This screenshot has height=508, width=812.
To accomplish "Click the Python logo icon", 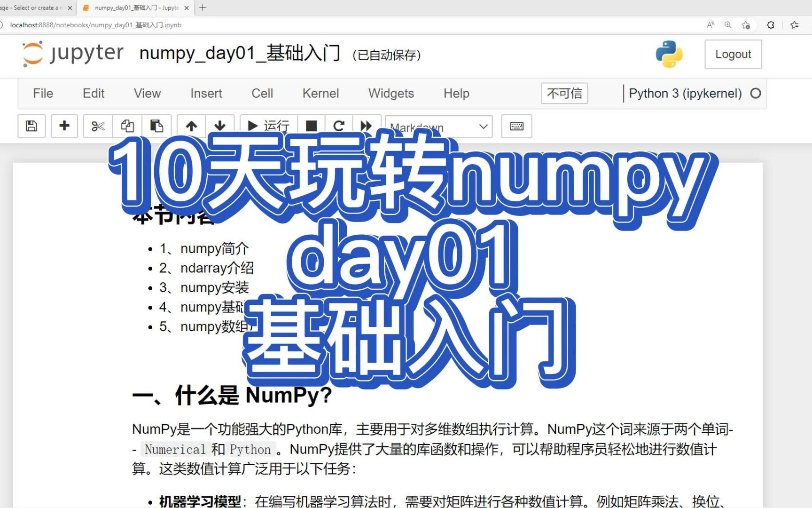I will point(669,54).
